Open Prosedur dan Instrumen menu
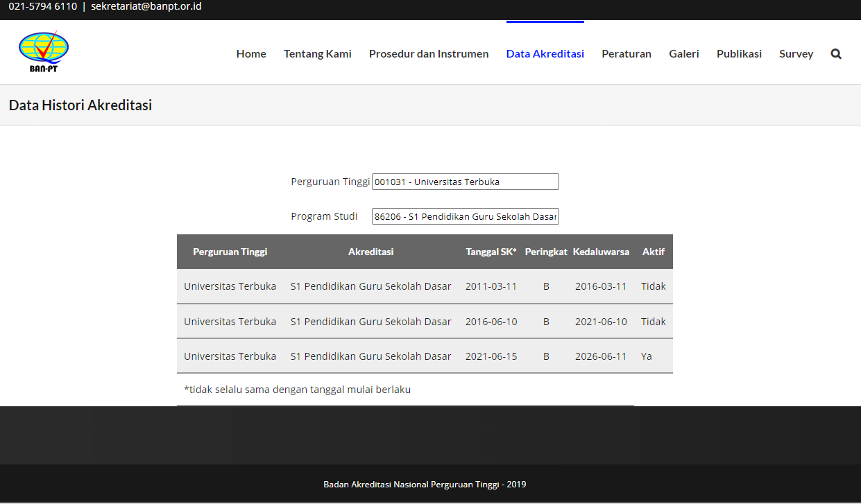Viewport: 861px width, 504px height. (x=429, y=53)
